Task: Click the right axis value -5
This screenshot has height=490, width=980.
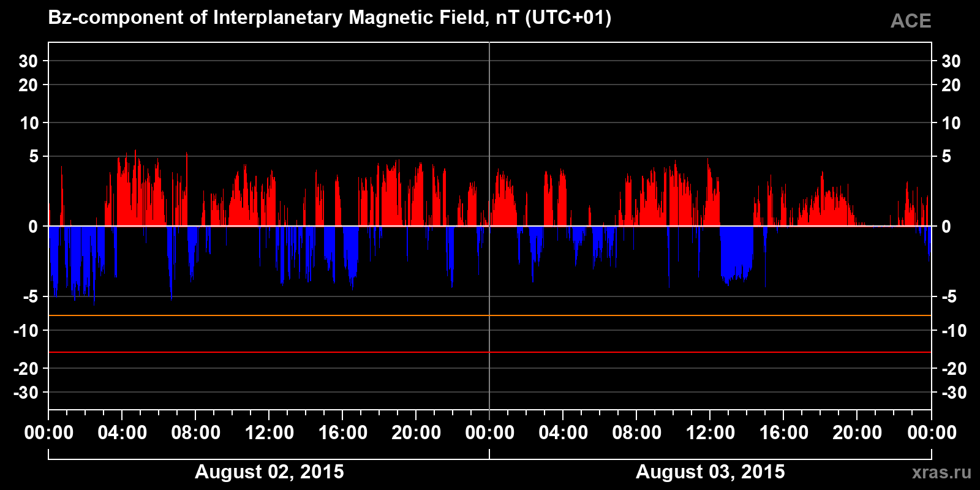Action: click(949, 297)
